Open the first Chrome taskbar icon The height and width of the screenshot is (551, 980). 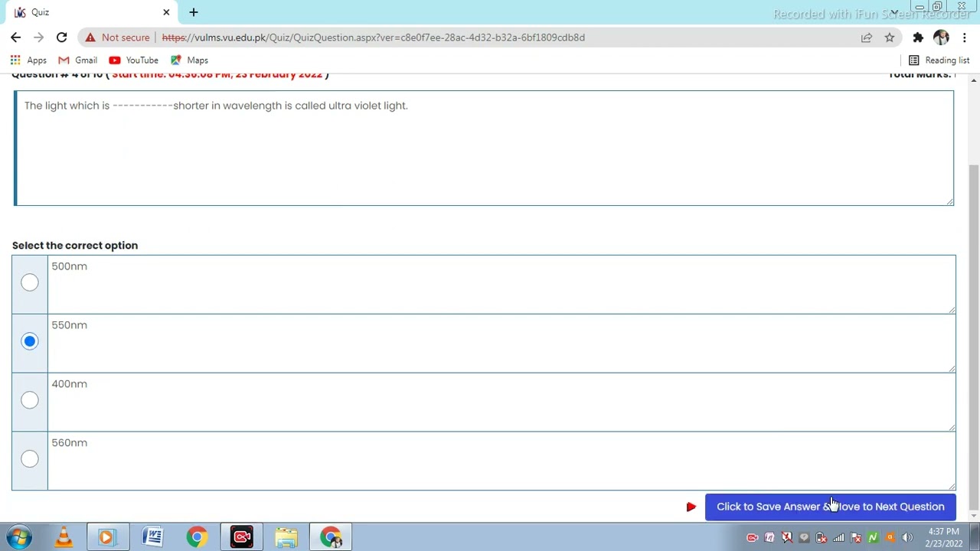coord(197,537)
